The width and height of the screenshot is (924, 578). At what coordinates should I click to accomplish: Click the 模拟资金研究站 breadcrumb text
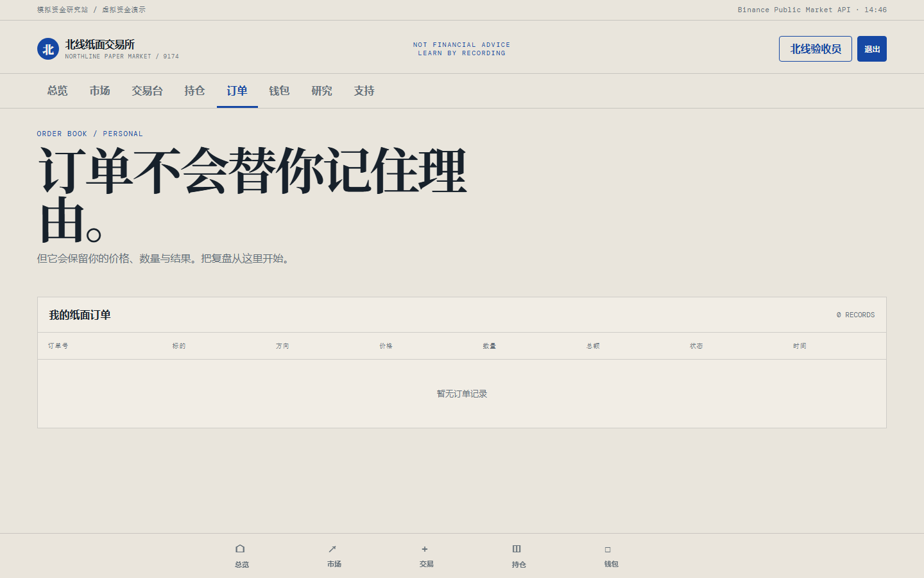point(62,10)
